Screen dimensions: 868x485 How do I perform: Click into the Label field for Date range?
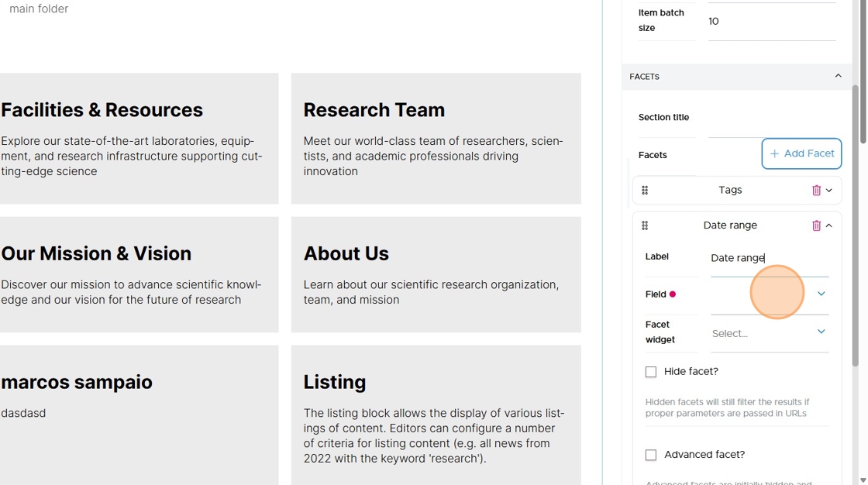coord(770,258)
